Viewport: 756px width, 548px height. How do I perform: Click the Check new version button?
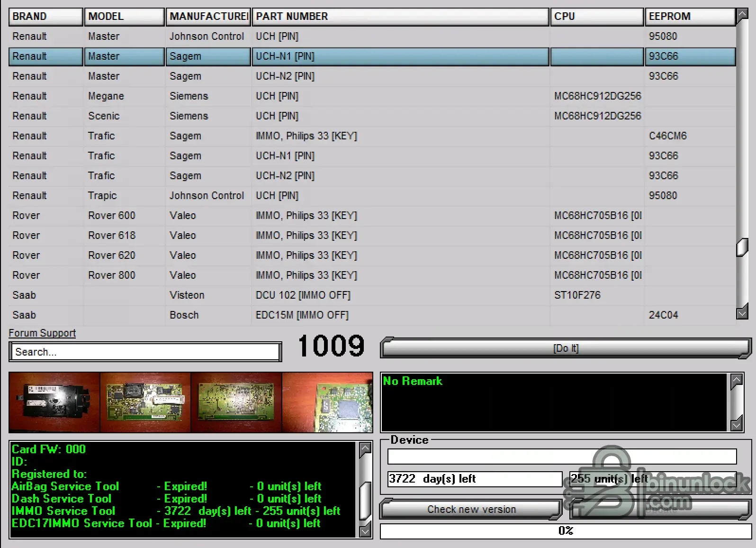(x=471, y=509)
